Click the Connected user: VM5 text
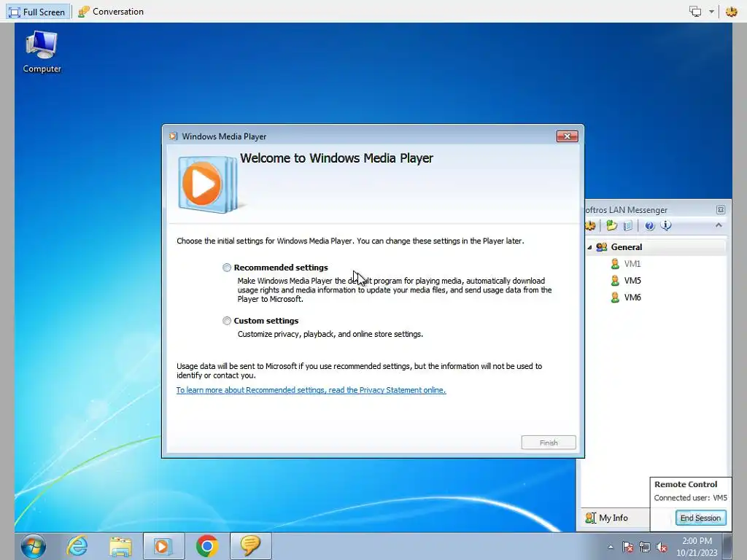The image size is (747, 560). coord(690,497)
